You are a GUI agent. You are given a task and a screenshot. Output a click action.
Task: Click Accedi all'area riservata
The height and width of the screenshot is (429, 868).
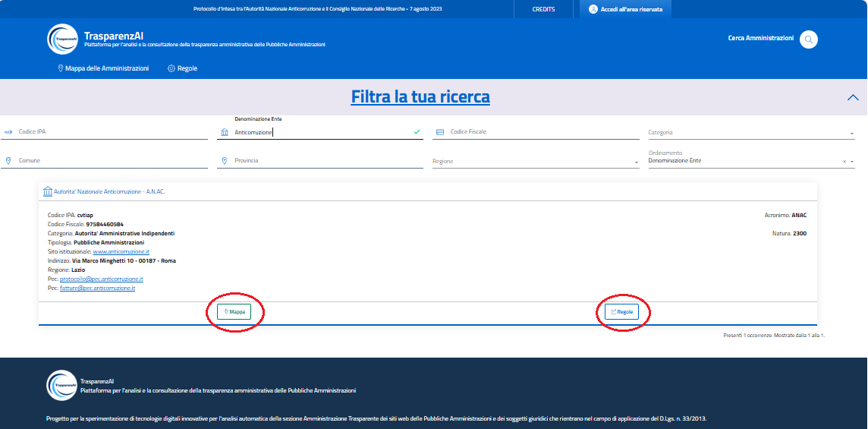click(625, 9)
